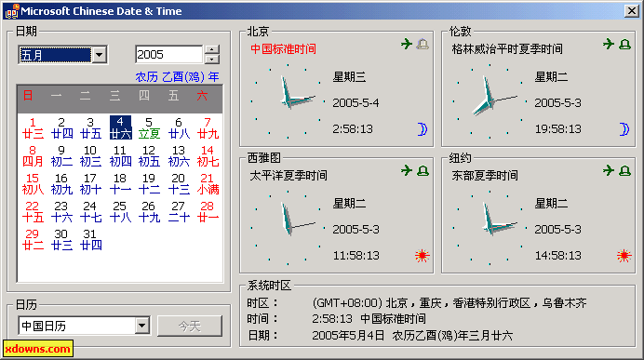The image size is (644, 360).
Task: Click the moon icon in the 伦敦 panel
Action: [x=624, y=129]
